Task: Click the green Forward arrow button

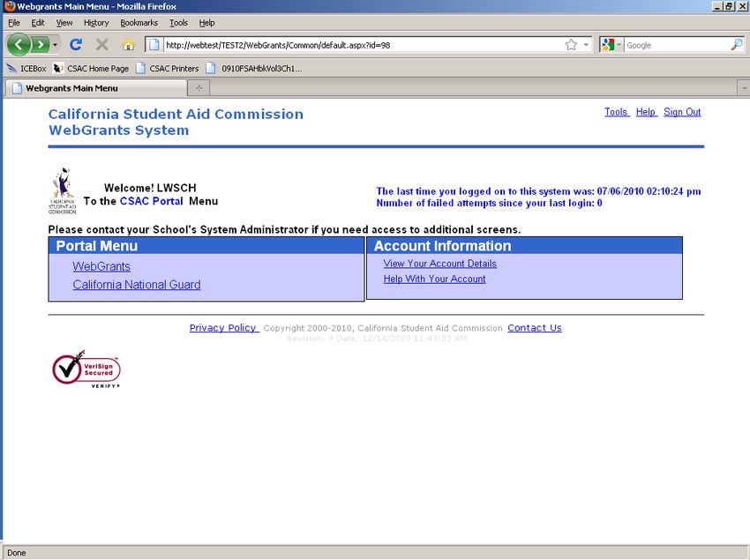Action: coord(41,45)
